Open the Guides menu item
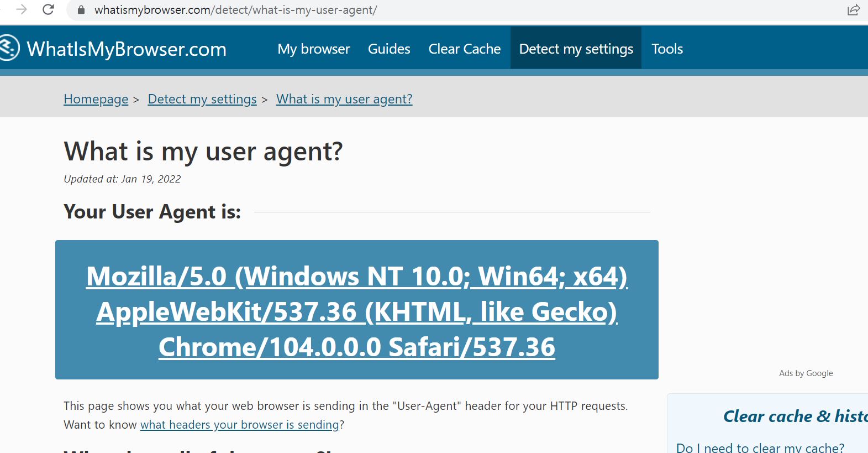Screen dimensions: 868x453 point(389,49)
